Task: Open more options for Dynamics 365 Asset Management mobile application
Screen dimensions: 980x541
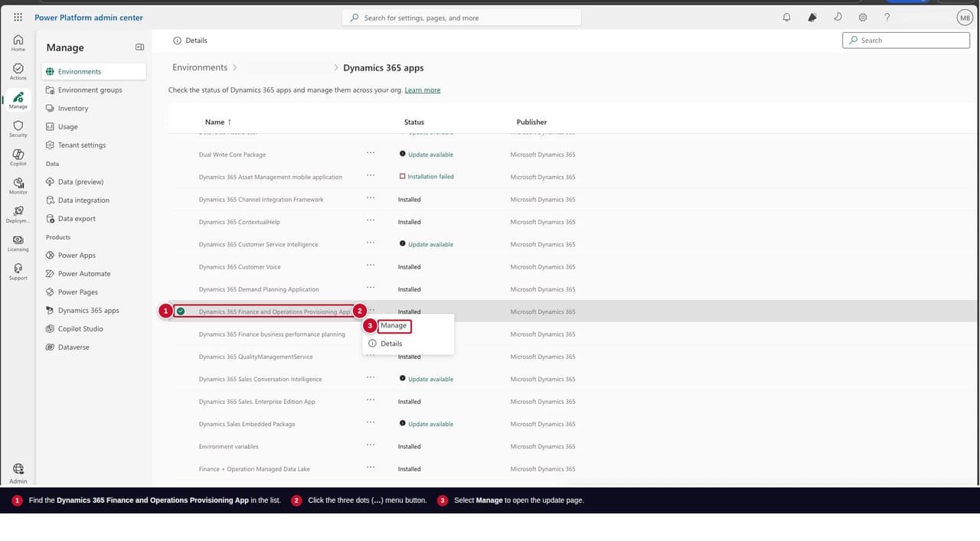Action: pyautogui.click(x=371, y=175)
